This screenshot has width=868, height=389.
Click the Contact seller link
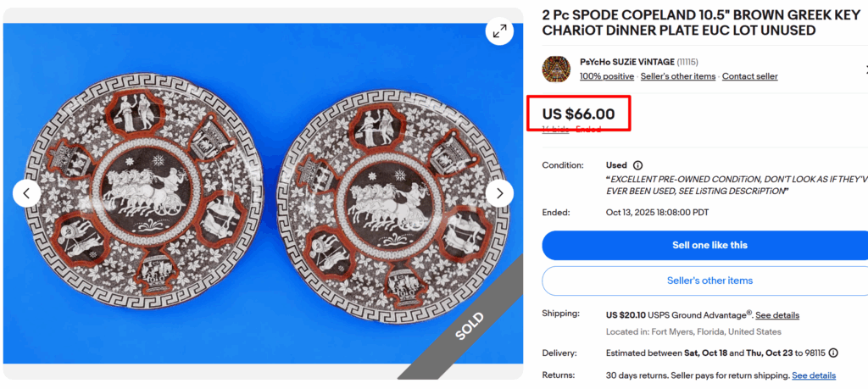pyautogui.click(x=749, y=76)
